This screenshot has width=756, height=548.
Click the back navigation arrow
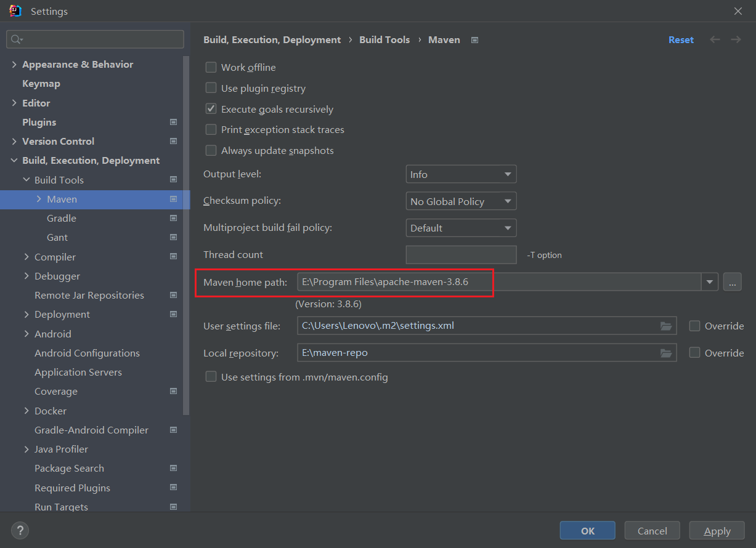point(715,39)
